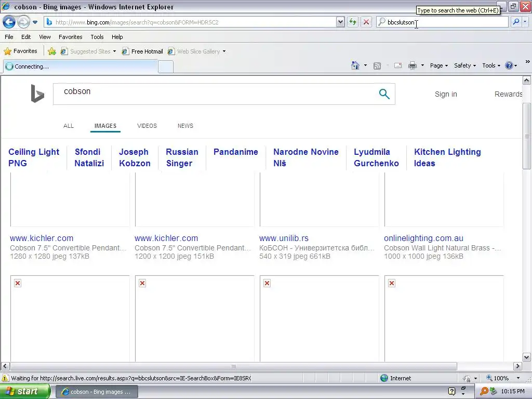Click the Favorites star button
This screenshot has width=532, height=399.
tap(20, 51)
